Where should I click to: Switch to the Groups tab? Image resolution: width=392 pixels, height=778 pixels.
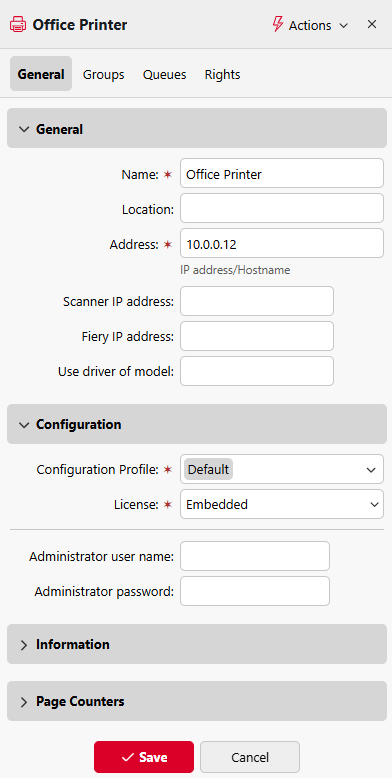104,74
